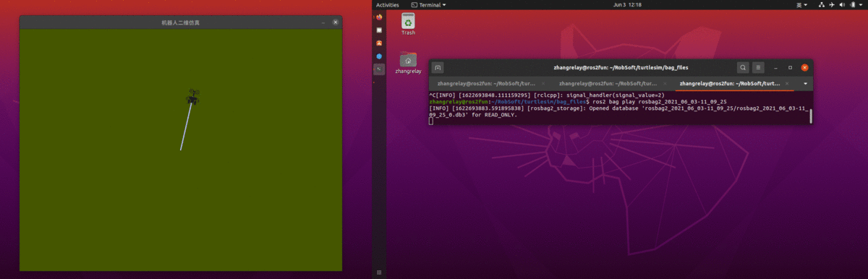Open the Terminal search tool
Viewport: 868px width, 279px height.
click(x=743, y=67)
